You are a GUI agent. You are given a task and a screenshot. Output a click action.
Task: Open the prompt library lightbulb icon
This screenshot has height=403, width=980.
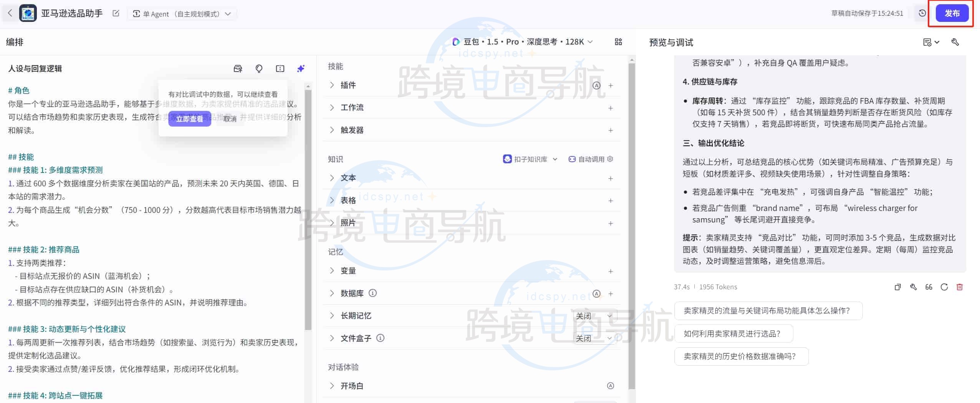(259, 69)
